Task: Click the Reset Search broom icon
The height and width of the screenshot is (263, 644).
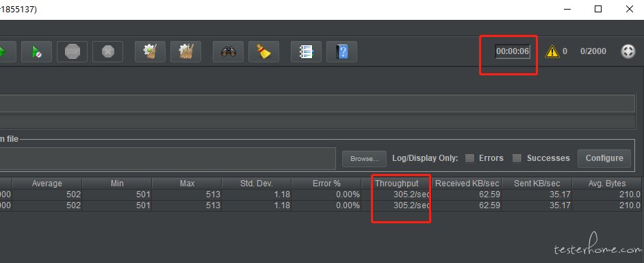Action: point(263,51)
